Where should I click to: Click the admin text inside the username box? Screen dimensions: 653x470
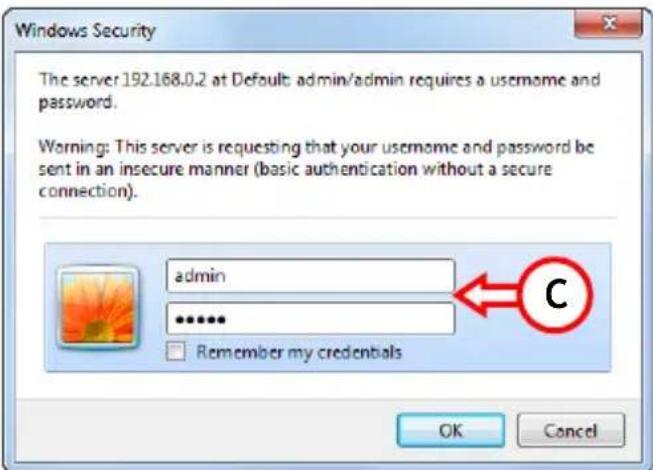[x=200, y=276]
